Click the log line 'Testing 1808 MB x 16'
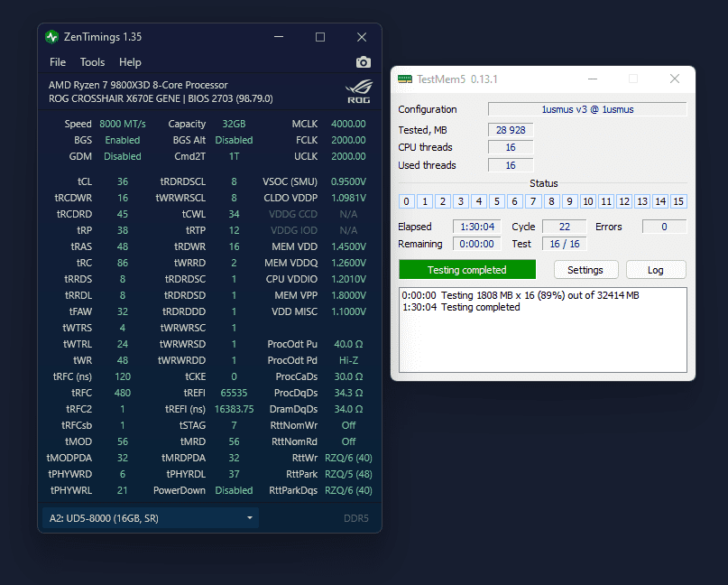The height and width of the screenshot is (585, 728). pyautogui.click(x=521, y=295)
